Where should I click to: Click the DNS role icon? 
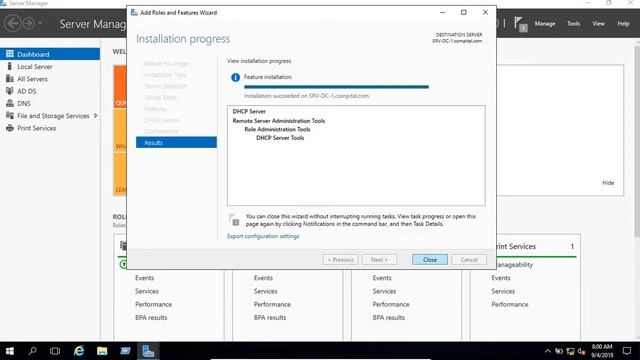point(10,103)
